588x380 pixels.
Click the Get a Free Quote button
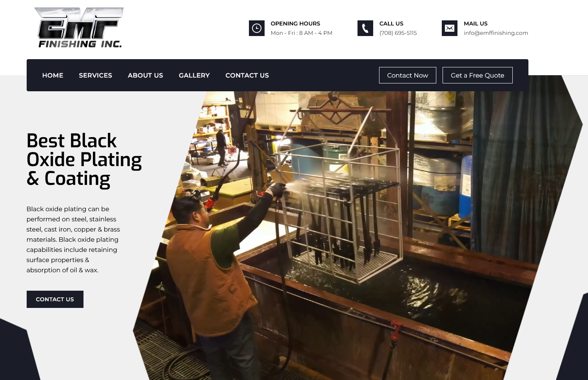click(x=477, y=75)
